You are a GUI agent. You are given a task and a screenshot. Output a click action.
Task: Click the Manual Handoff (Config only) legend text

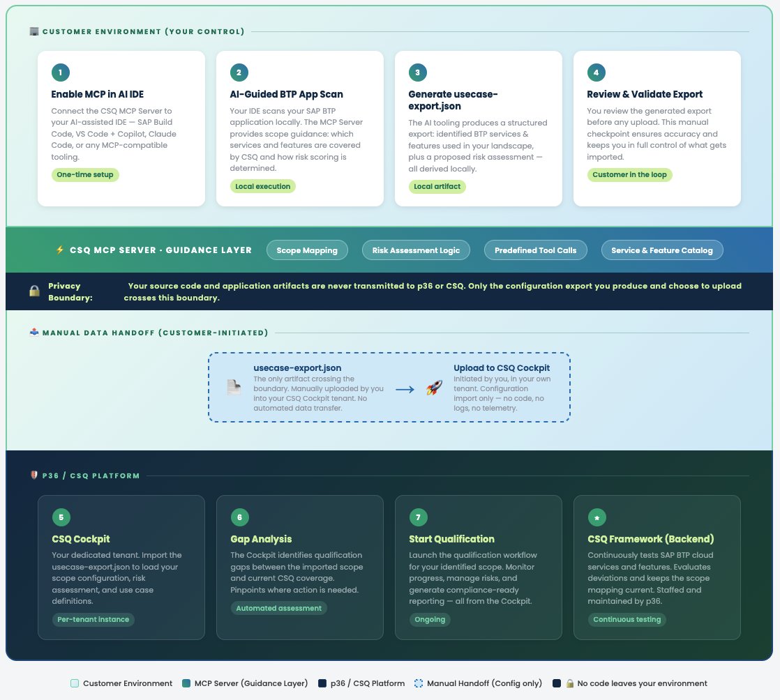[484, 683]
